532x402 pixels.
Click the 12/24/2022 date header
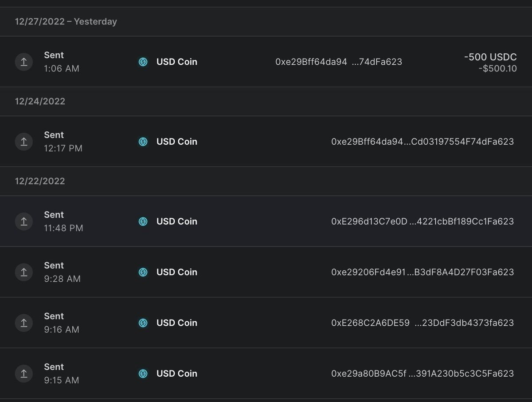(40, 101)
